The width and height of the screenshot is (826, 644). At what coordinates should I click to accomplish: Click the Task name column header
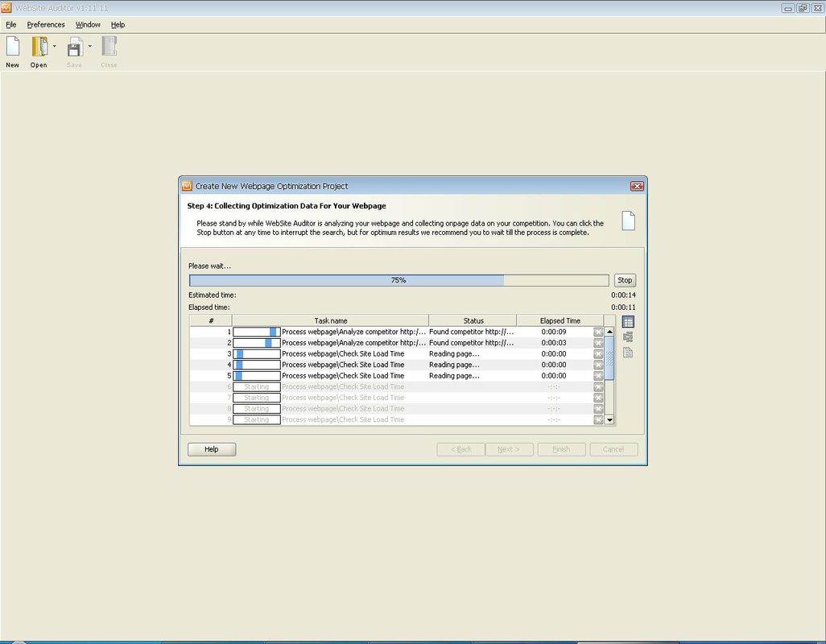(x=330, y=320)
